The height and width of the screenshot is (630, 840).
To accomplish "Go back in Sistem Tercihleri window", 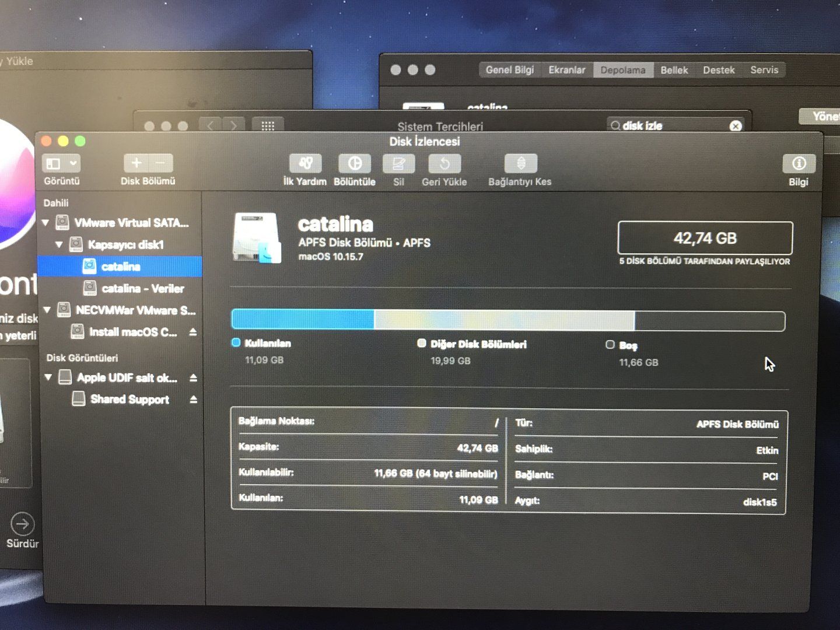I will 210,126.
